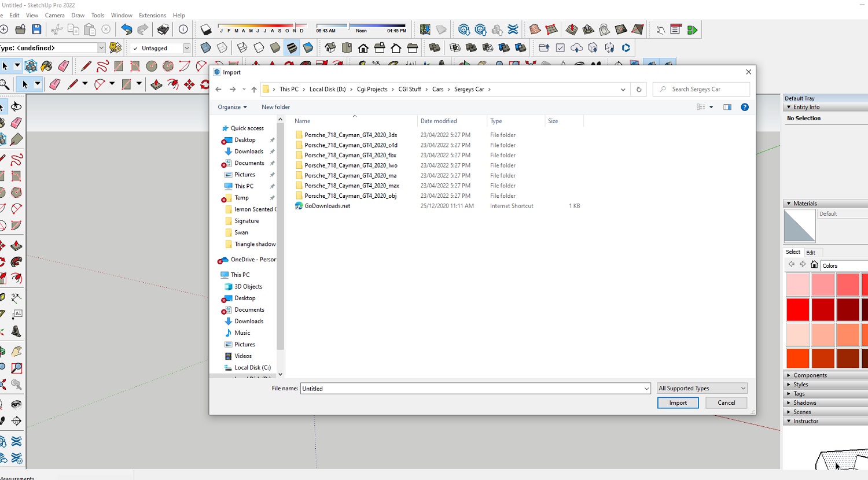This screenshot has width=868, height=480.
Task: Select the Pan hand tool in left toolbar
Action: 16,352
